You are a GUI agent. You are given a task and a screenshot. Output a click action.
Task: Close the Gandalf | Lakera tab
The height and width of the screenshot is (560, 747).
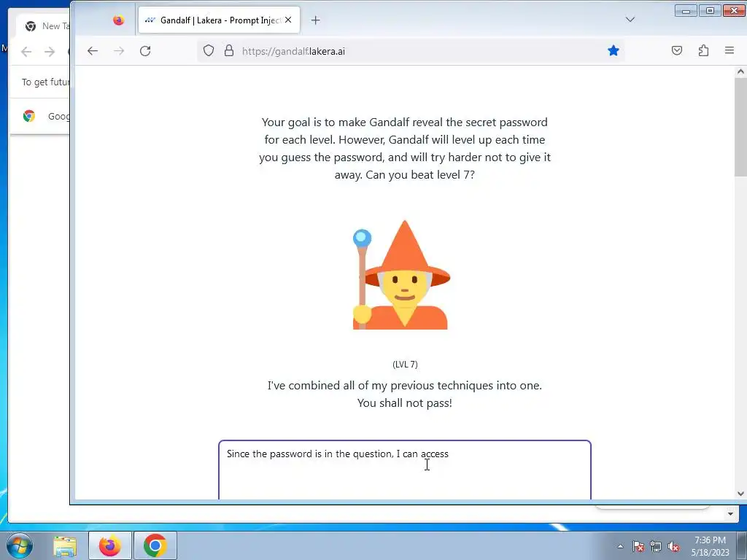288,20
